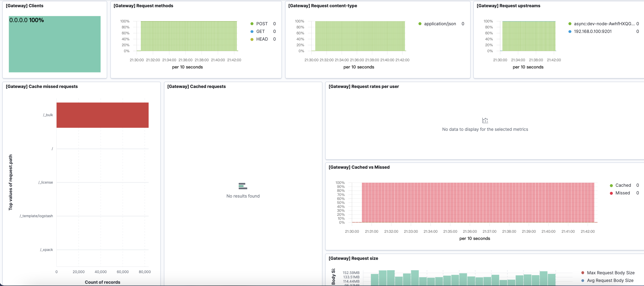Click the [Gateway] Request rates per user title
The height and width of the screenshot is (286, 644).
(x=363, y=86)
